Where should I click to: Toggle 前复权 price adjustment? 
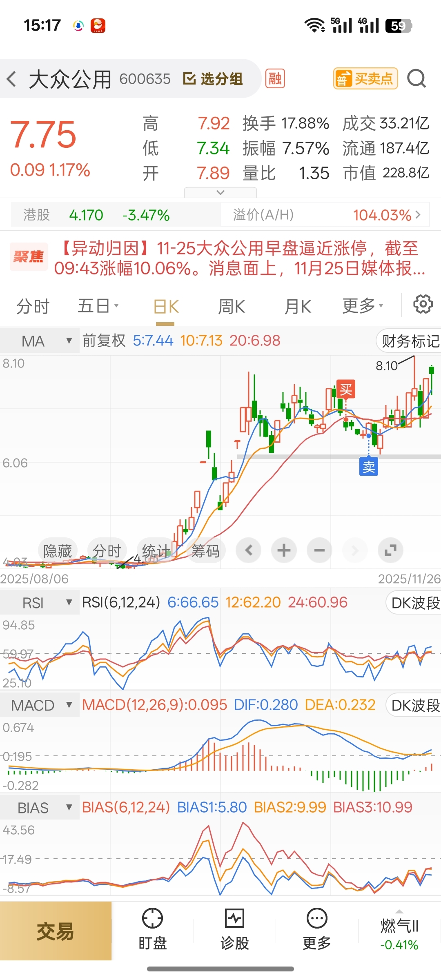point(104,341)
